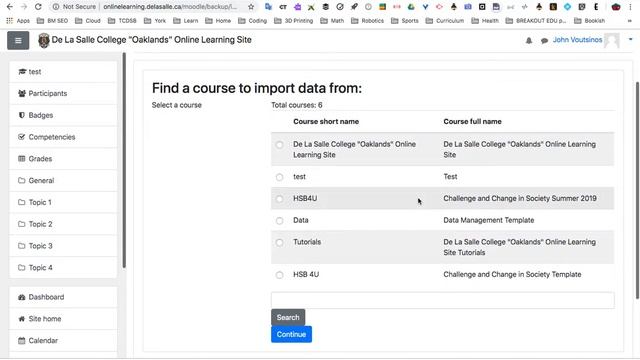This screenshot has width=640, height=360.
Task: Select the Tutorials course radio button
Action: tap(279, 242)
